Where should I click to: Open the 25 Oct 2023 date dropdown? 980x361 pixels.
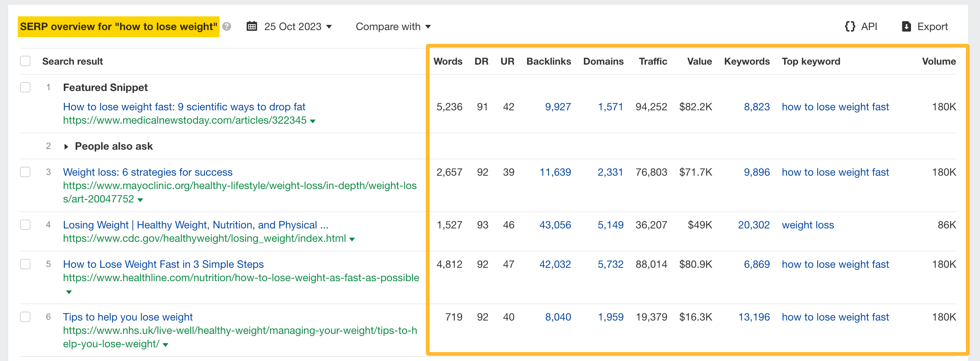pyautogui.click(x=298, y=27)
